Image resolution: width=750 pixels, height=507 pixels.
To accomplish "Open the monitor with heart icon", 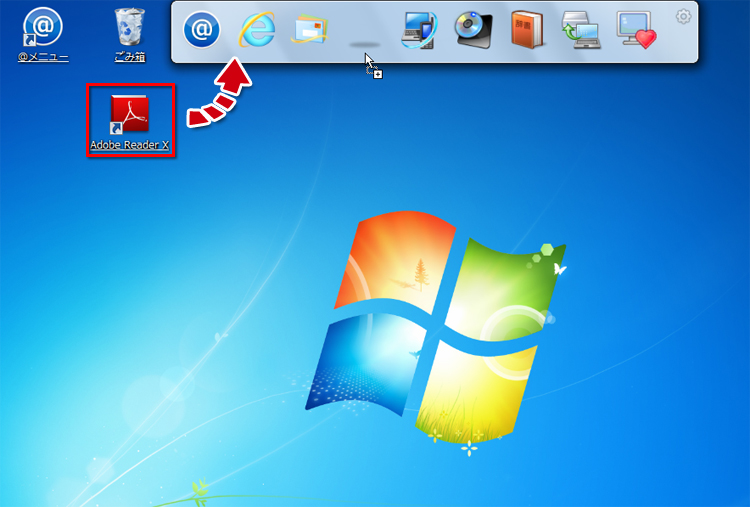I will pyautogui.click(x=636, y=30).
